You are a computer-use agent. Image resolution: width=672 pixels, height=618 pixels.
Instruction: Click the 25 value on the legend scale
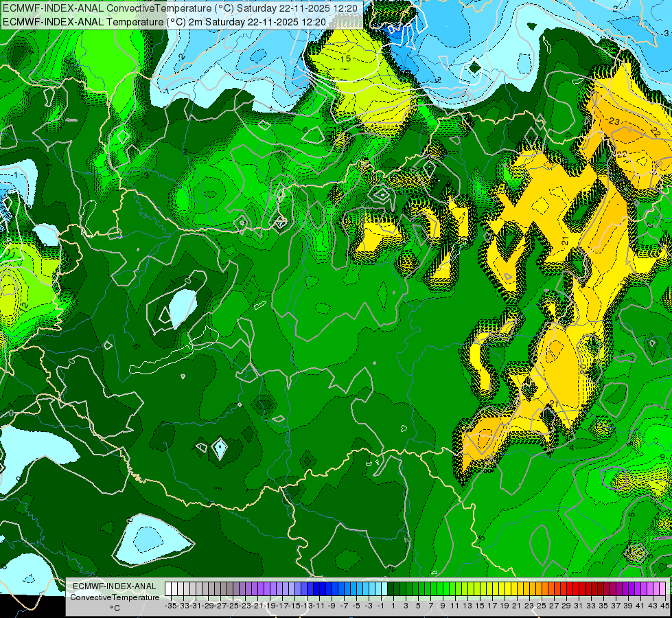542,606
